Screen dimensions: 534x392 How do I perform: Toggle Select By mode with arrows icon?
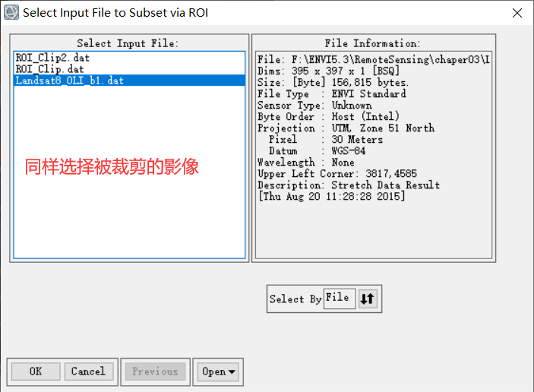coord(367,299)
